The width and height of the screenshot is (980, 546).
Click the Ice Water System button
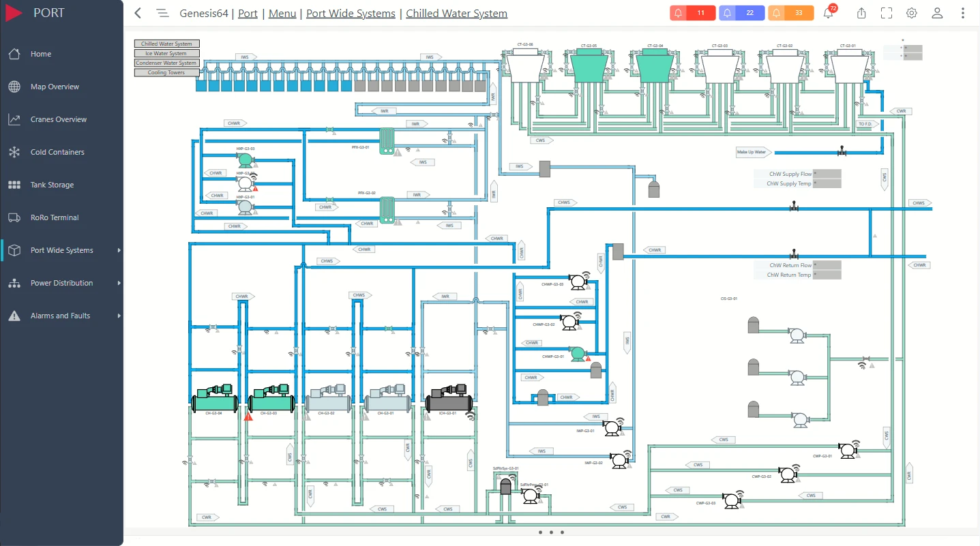coord(166,53)
